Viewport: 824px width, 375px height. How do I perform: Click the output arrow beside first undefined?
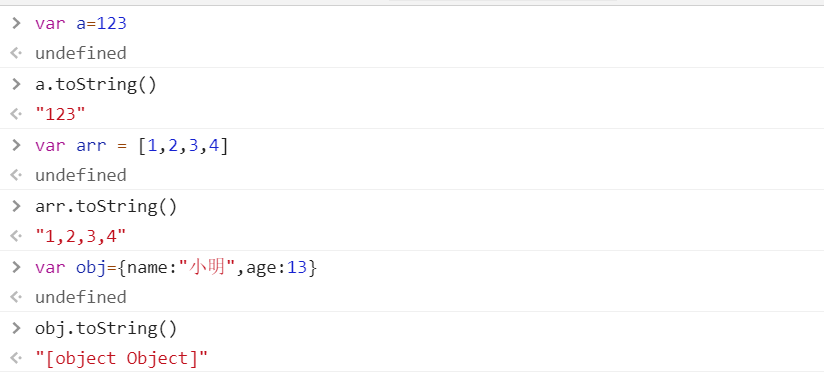(16, 53)
